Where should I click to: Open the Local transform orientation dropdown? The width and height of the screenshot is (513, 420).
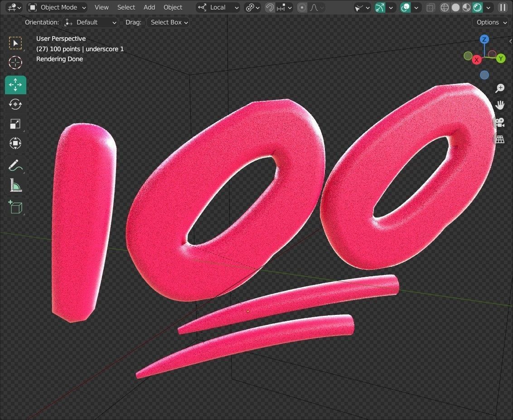pos(218,7)
